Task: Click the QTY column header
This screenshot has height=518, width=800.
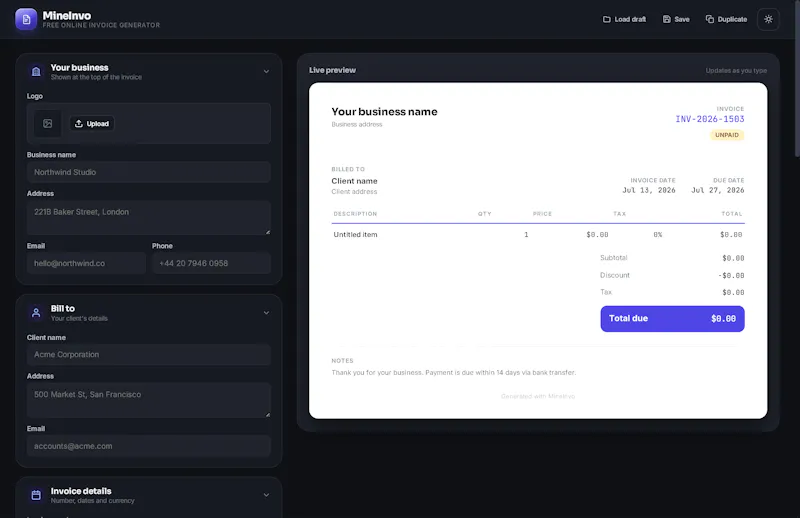Action: pos(485,214)
